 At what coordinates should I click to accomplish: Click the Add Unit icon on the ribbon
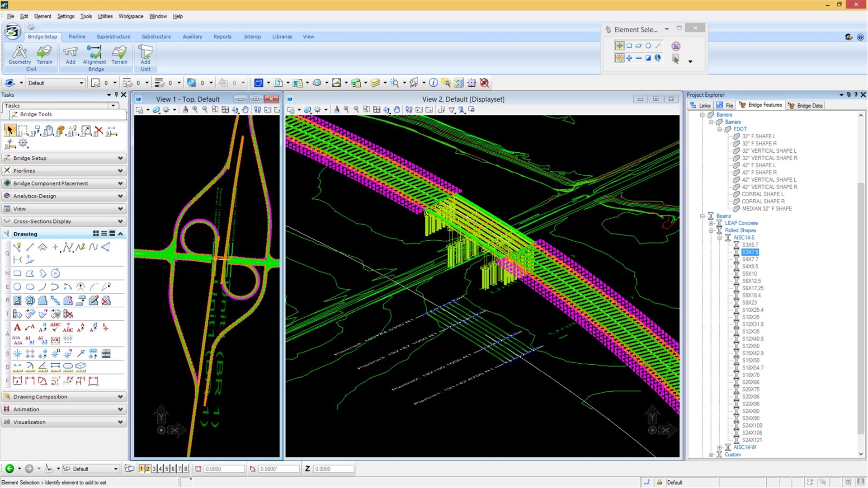click(x=145, y=55)
